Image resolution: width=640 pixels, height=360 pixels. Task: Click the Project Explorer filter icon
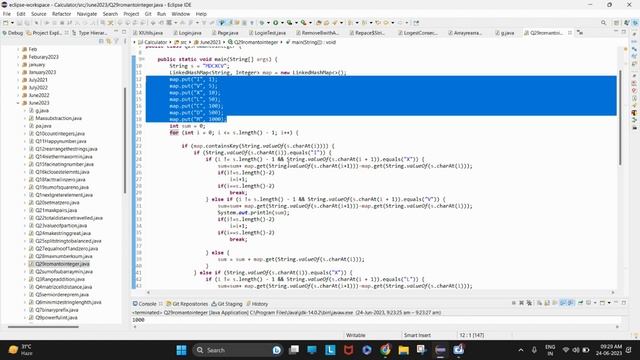coord(116,41)
